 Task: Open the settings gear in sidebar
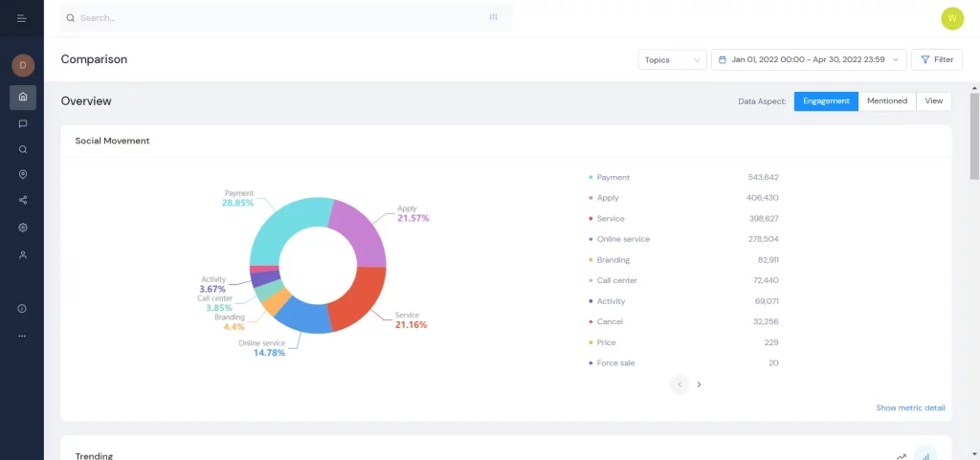(x=23, y=228)
